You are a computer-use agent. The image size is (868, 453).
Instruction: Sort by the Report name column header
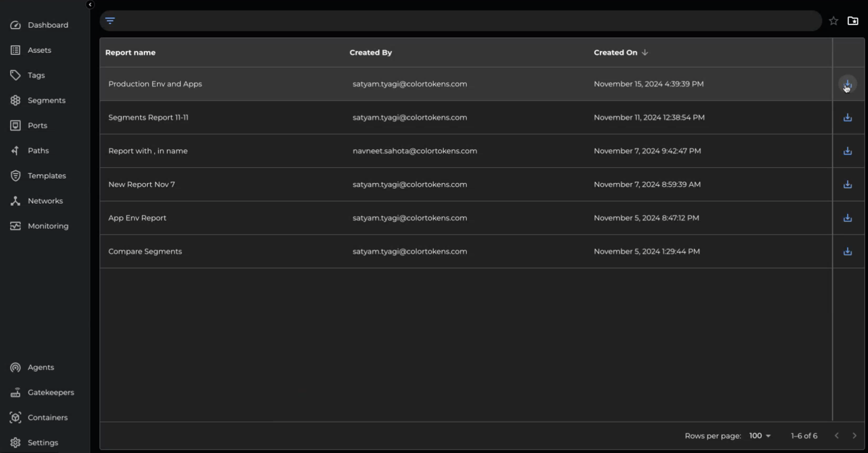[x=130, y=53]
